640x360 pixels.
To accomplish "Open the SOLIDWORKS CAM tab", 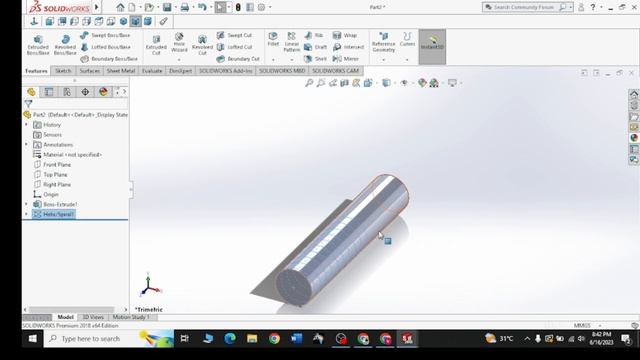I will 335,71.
